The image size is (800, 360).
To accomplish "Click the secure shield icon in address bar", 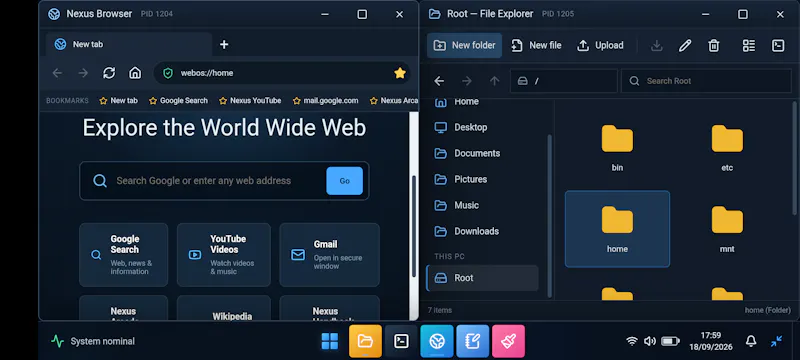I will [x=168, y=73].
